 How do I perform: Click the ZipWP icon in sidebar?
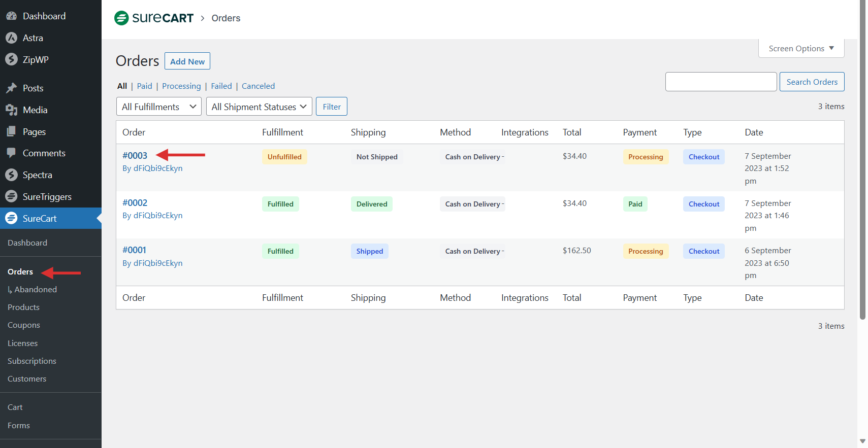(11, 59)
